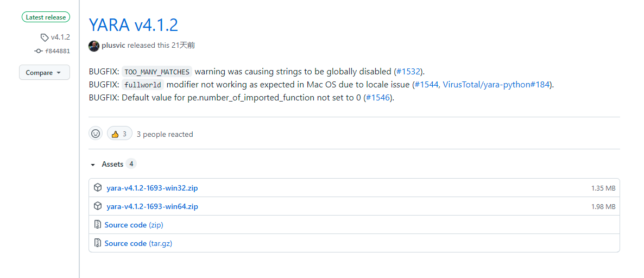
Task: Open plusvic's avatar image
Action: (94, 46)
